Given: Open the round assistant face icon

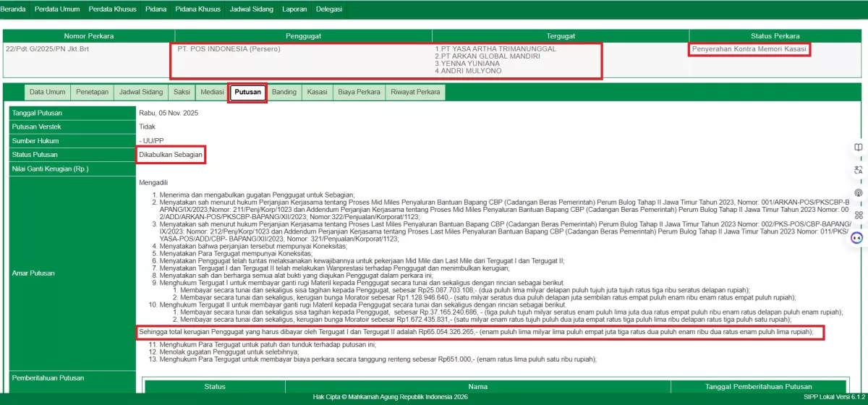Looking at the screenshot, I should 857,238.
